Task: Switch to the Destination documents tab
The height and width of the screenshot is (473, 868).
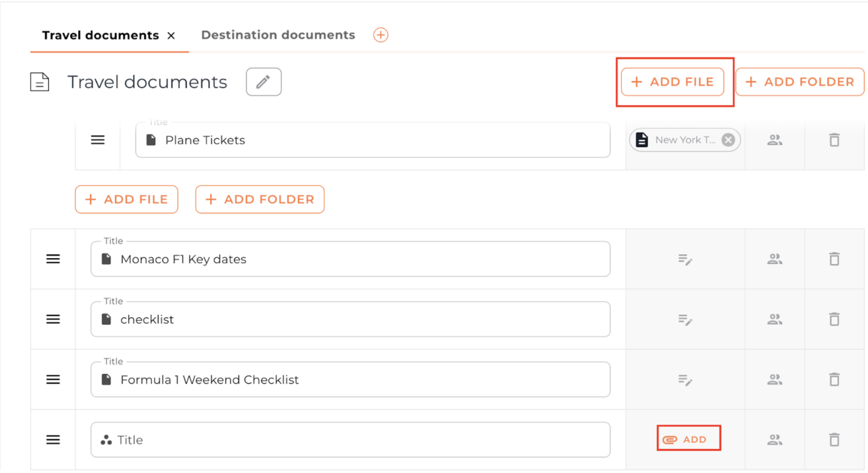Action: tap(278, 35)
